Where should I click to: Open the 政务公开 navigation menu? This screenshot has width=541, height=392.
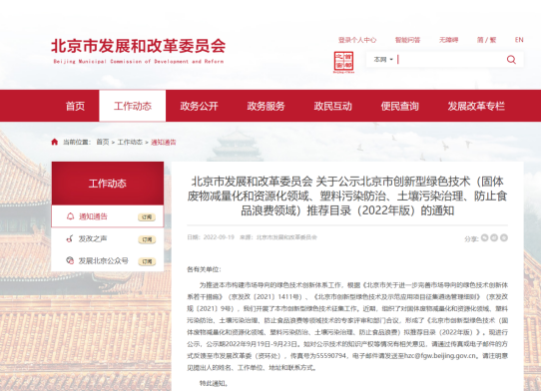[x=199, y=106]
